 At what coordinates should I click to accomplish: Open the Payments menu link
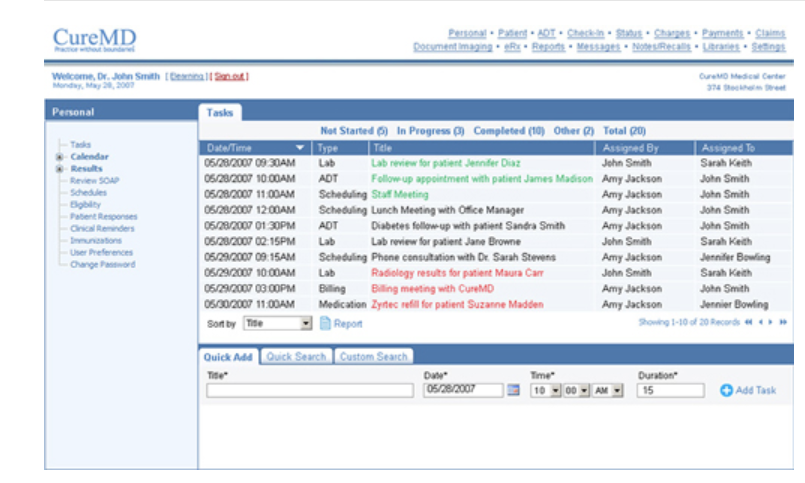pyautogui.click(x=722, y=33)
